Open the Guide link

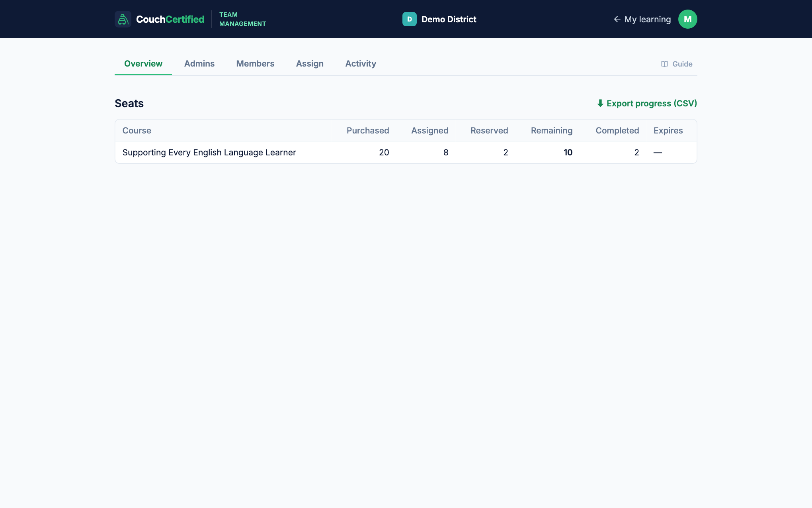click(677, 64)
